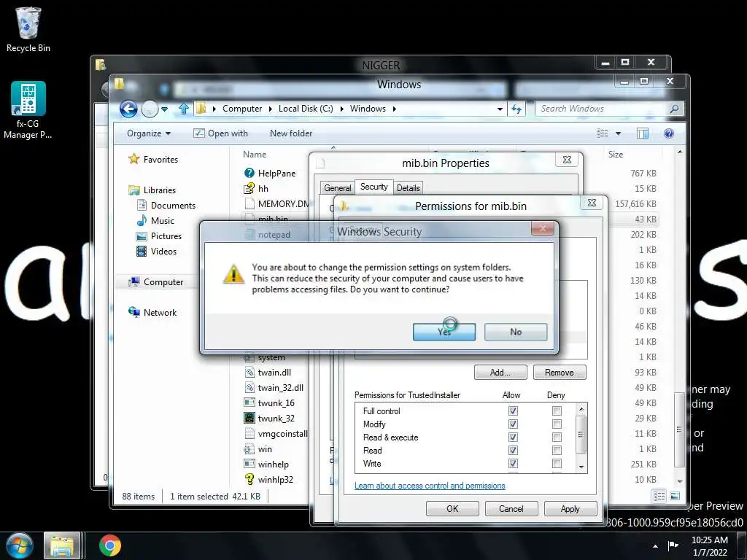Viewport: 747px width, 560px height.
Task: Switch to the Security tab
Action: point(374,187)
